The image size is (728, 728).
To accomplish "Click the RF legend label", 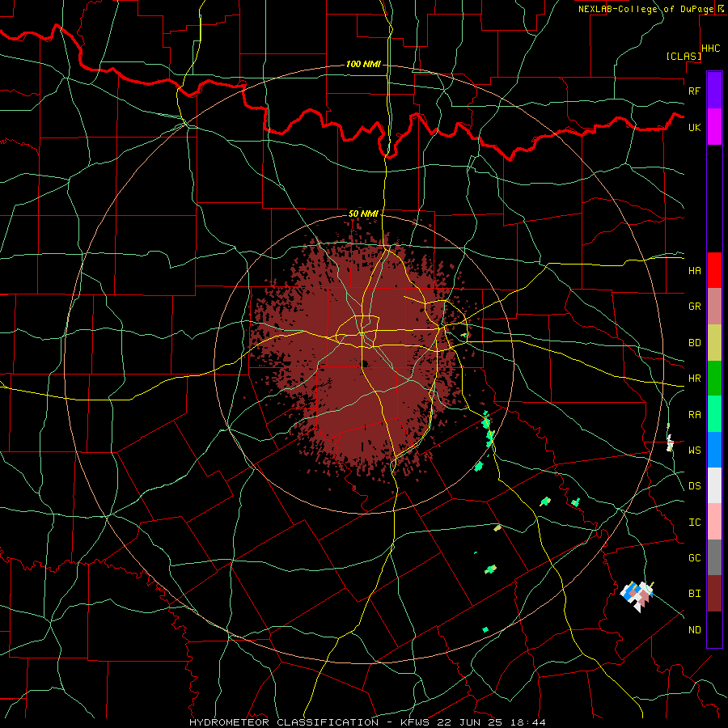I will point(695,91).
